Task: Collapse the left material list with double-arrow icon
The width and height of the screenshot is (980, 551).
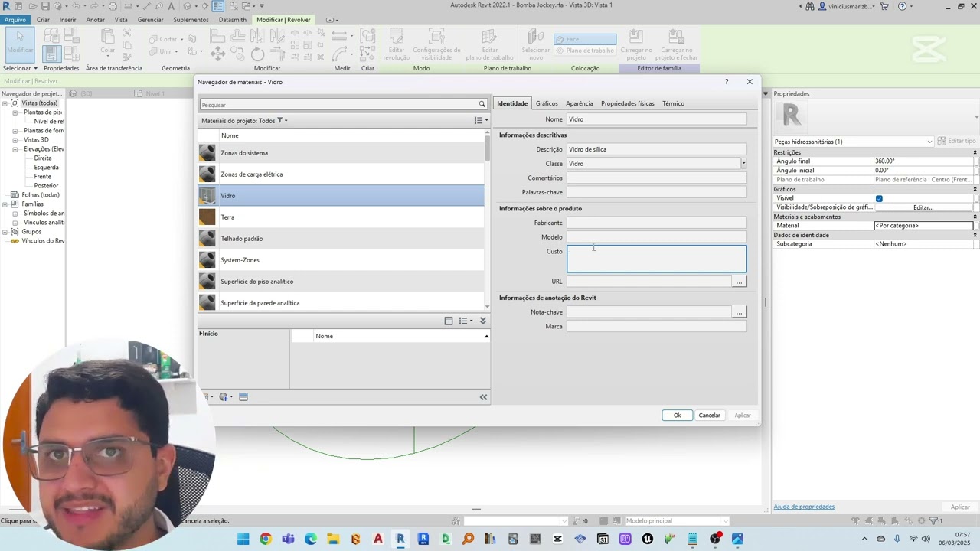Action: pos(483,397)
